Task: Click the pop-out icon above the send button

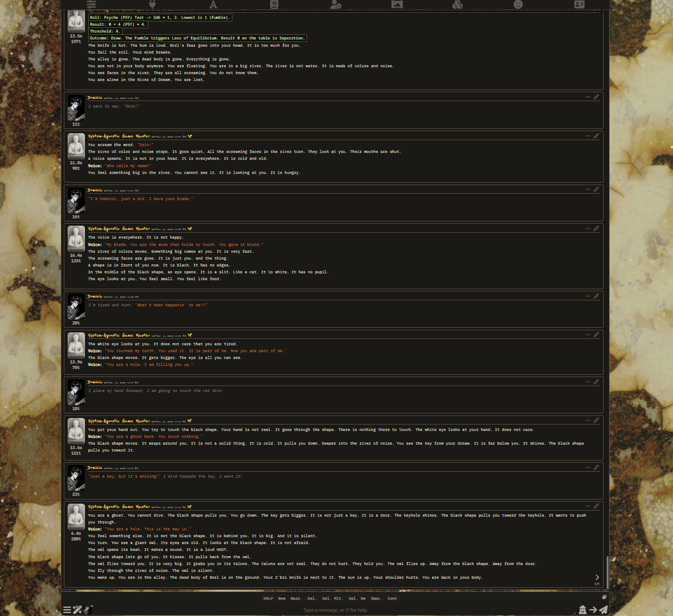Action: (x=604, y=597)
